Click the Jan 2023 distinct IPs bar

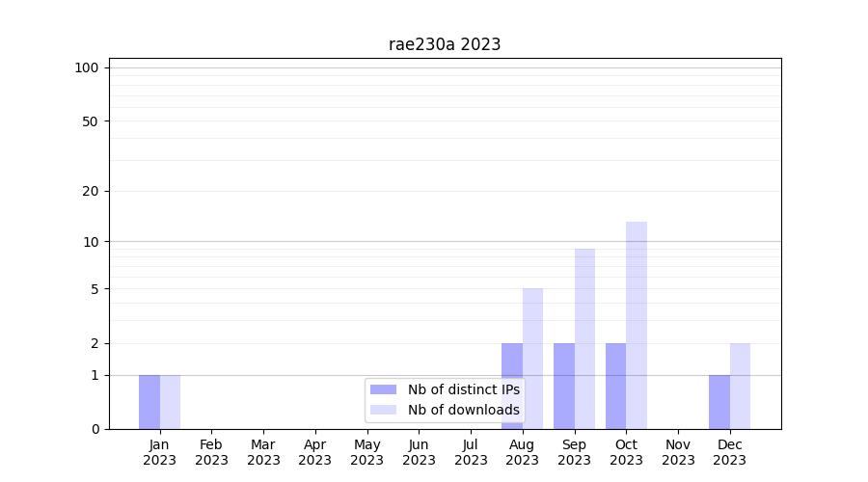(x=149, y=402)
